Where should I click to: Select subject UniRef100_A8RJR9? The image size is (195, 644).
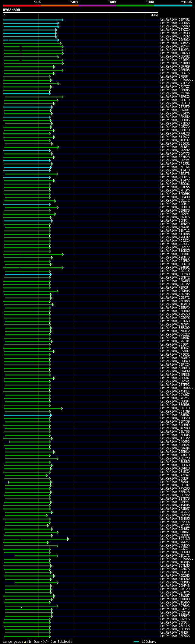coord(175,67)
